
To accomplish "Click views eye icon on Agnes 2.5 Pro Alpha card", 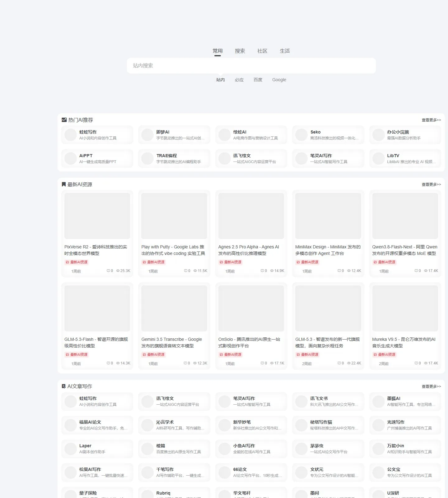I will point(272,271).
